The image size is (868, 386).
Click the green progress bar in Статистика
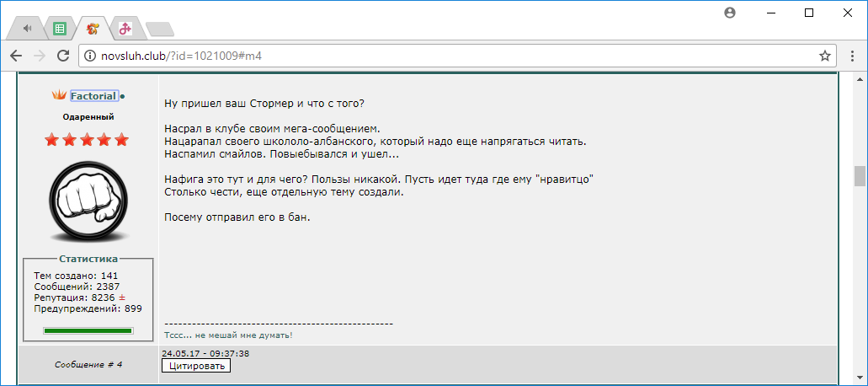pos(88,330)
